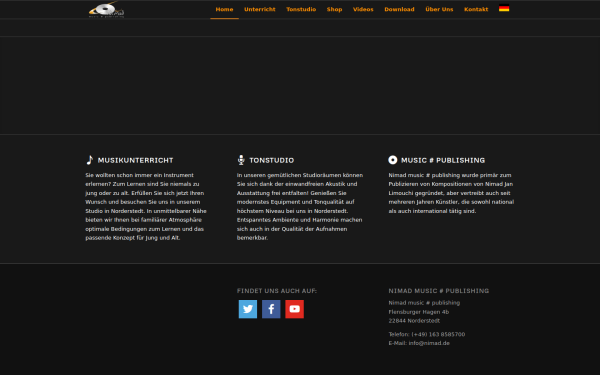
Task: Open the Twitter social icon
Action: 248,309
